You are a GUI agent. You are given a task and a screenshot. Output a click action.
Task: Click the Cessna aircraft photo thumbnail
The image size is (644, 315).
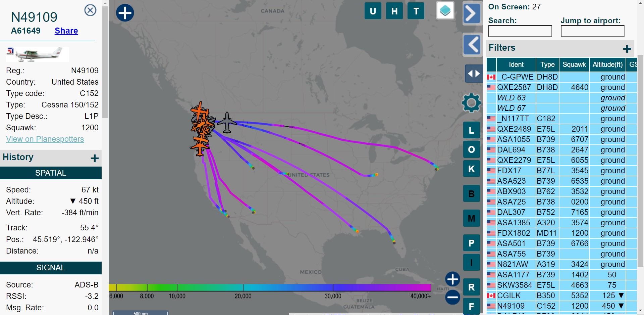pyautogui.click(x=38, y=54)
